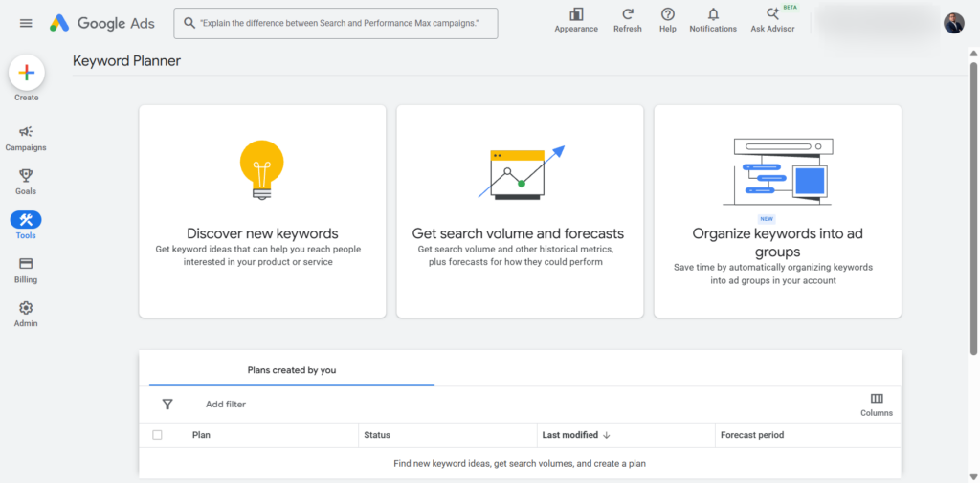Tick the select-all plans checkbox

[157, 435]
